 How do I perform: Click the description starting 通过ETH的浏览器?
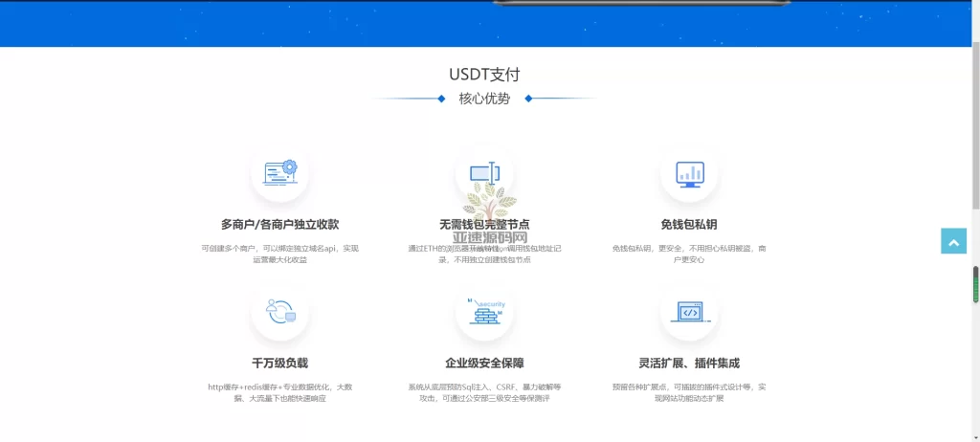click(485, 254)
